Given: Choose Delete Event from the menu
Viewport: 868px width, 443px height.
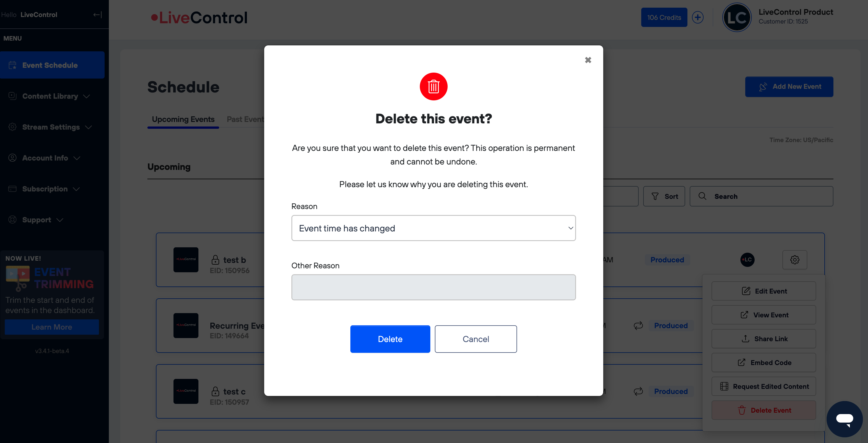Looking at the screenshot, I should (764, 410).
